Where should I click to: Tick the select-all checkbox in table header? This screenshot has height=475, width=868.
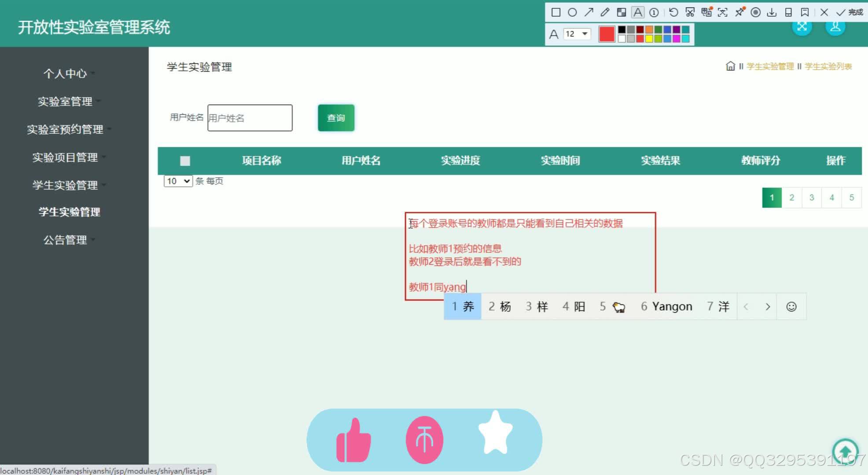(185, 161)
